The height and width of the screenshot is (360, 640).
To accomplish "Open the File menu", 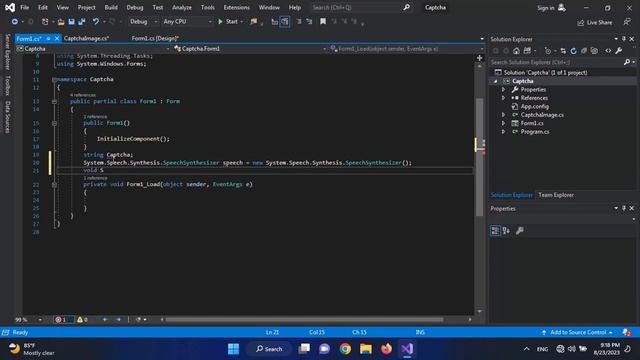I will point(24,7).
